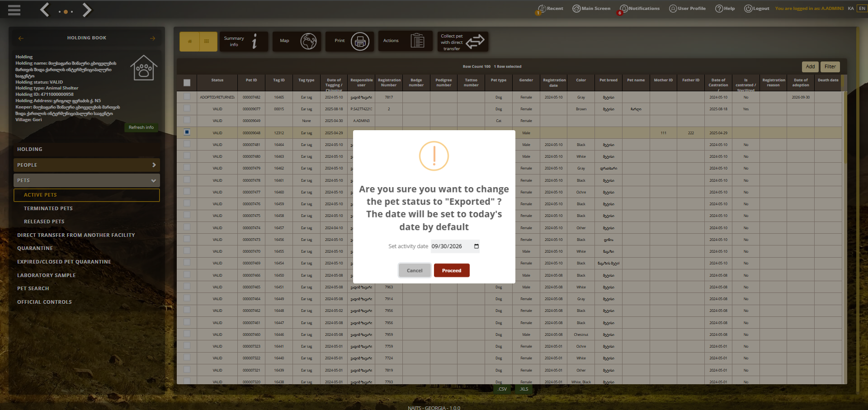Collapse the PETS section
Screen dimensions: 868x410
(x=87, y=180)
